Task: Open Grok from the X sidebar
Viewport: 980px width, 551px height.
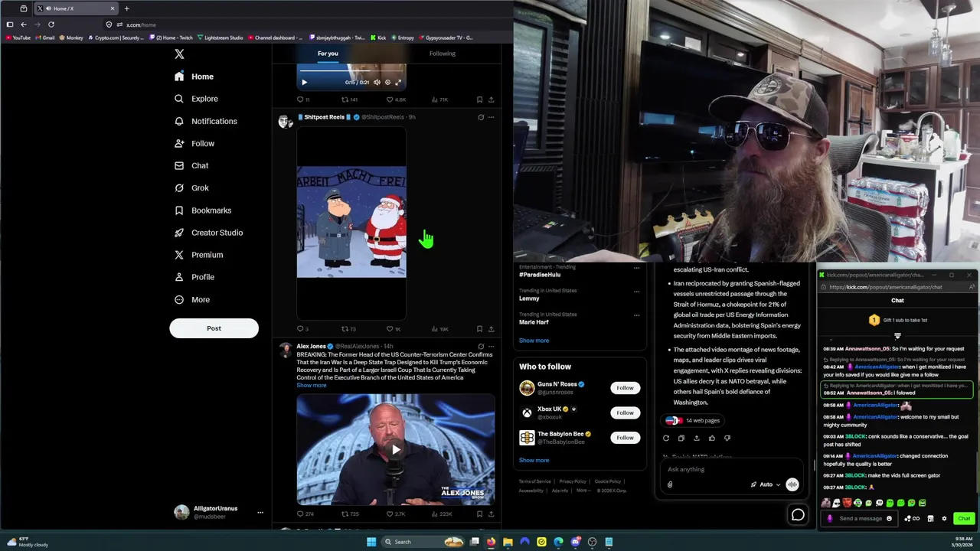Action: pyautogui.click(x=191, y=187)
